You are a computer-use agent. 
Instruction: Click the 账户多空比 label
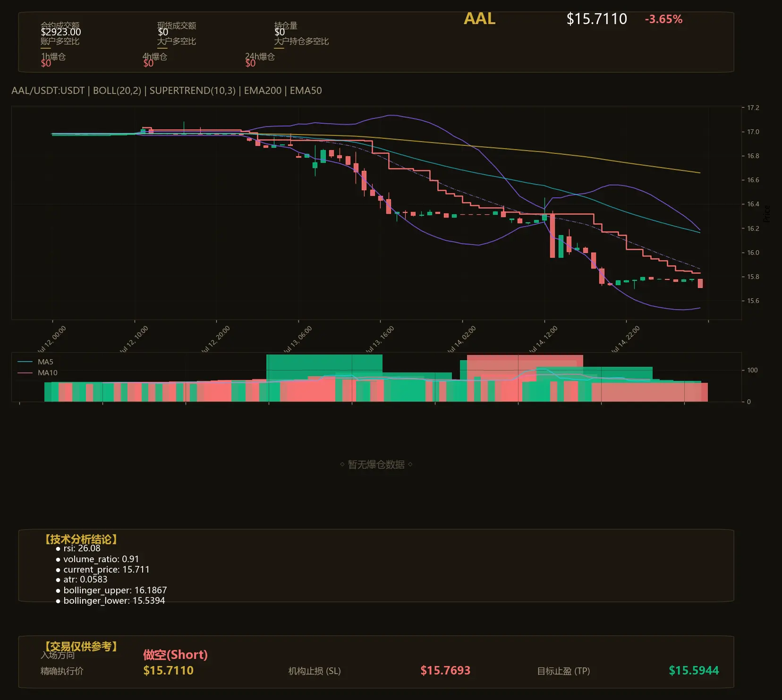pos(60,41)
